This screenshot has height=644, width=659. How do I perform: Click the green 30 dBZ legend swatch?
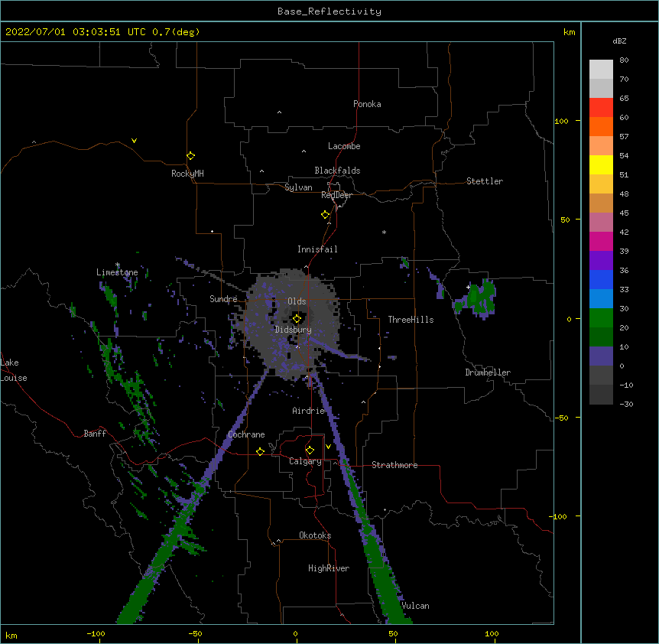(x=601, y=318)
